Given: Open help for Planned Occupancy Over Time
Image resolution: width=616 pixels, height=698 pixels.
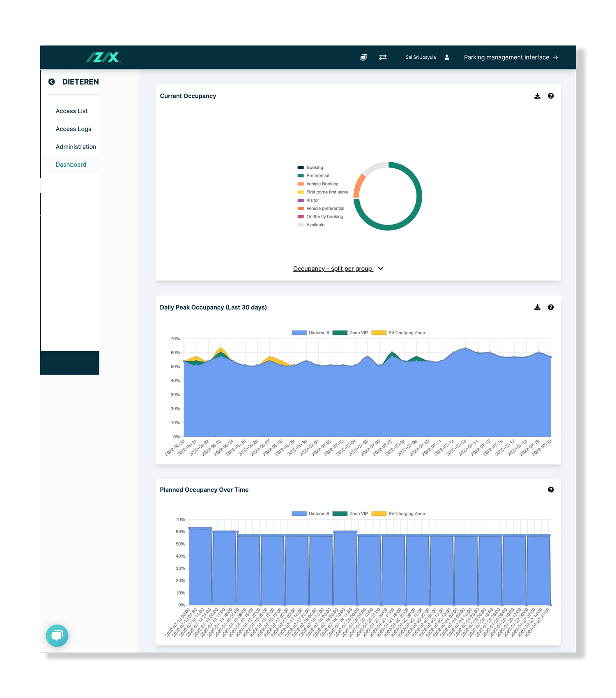Looking at the screenshot, I should click(x=551, y=490).
